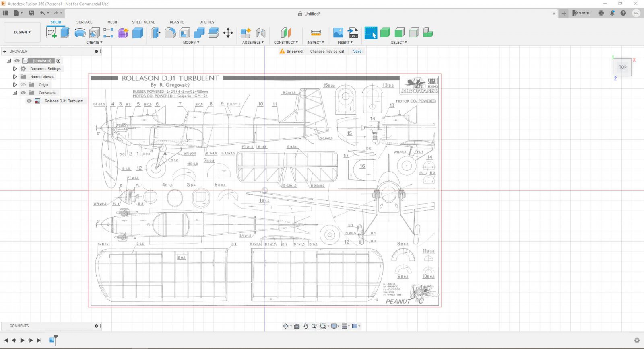Activate the Extrude tool
The height and width of the screenshot is (349, 644).
pos(66,33)
